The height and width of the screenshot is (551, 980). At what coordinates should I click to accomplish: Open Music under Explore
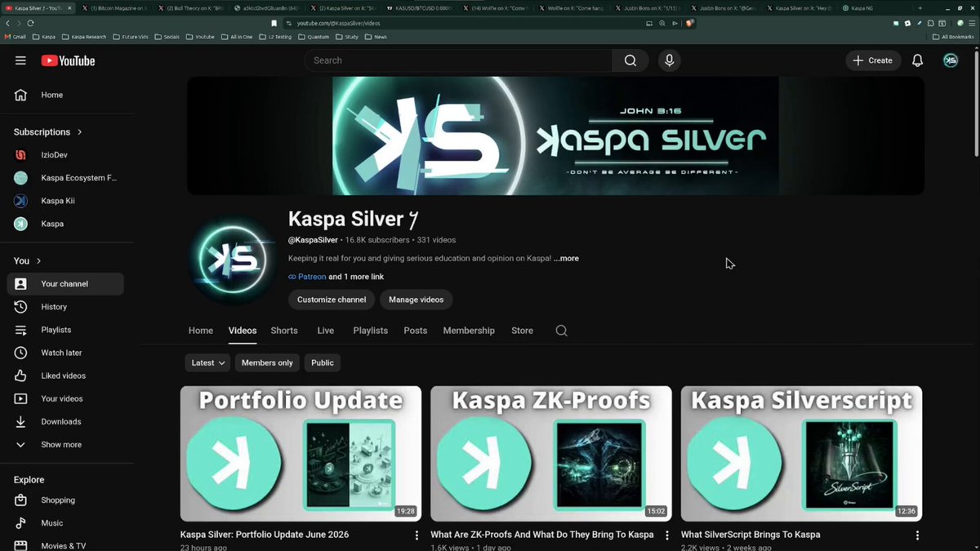tap(65, 523)
